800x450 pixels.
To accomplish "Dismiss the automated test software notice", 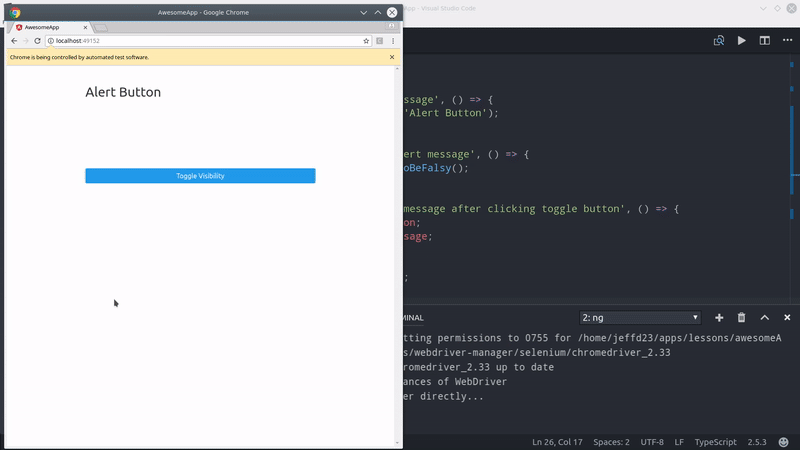I will tap(392, 57).
